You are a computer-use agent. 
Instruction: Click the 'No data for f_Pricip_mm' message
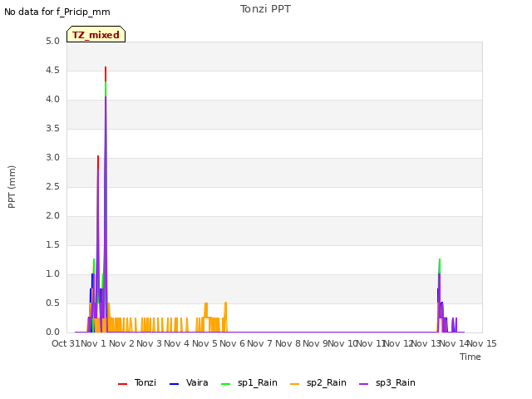pyautogui.click(x=57, y=12)
